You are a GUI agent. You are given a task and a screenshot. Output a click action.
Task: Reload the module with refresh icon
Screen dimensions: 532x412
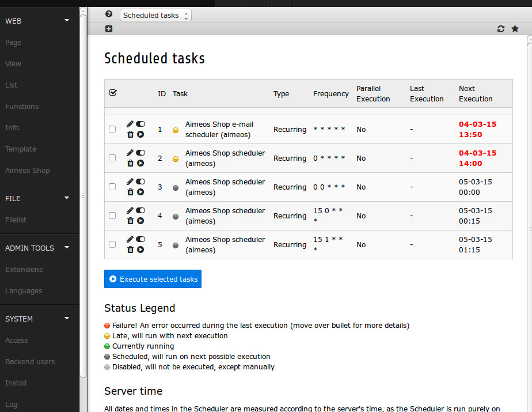[501, 29]
